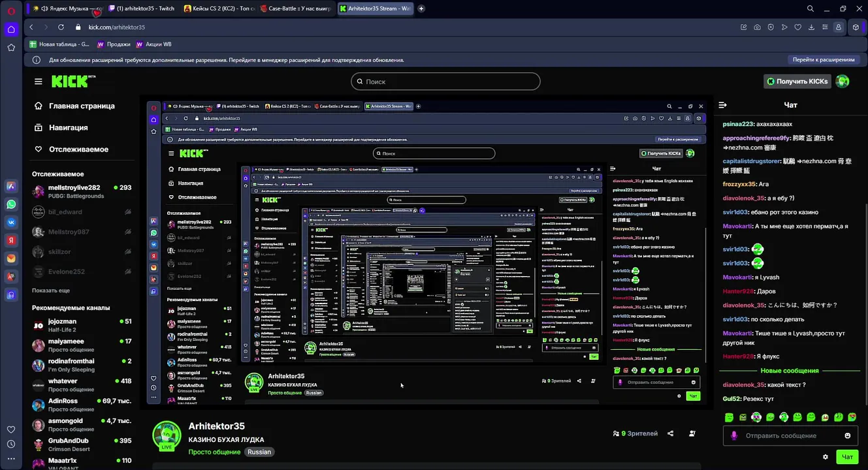Image resolution: width=868 pixels, height=470 pixels.
Task: Open browser profile icon
Action: 839,27
